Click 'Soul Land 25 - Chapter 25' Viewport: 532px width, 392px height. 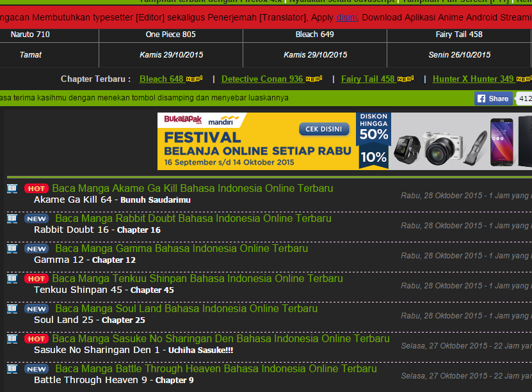(x=90, y=320)
